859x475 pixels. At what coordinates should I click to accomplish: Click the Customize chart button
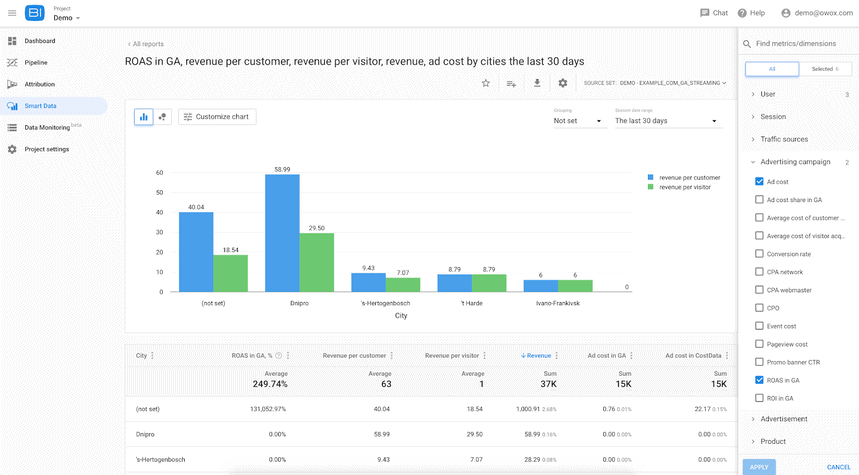[x=217, y=117]
